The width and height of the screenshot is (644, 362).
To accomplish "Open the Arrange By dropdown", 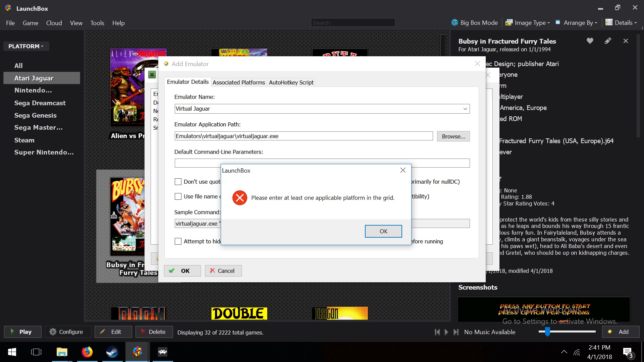I will 577,23.
